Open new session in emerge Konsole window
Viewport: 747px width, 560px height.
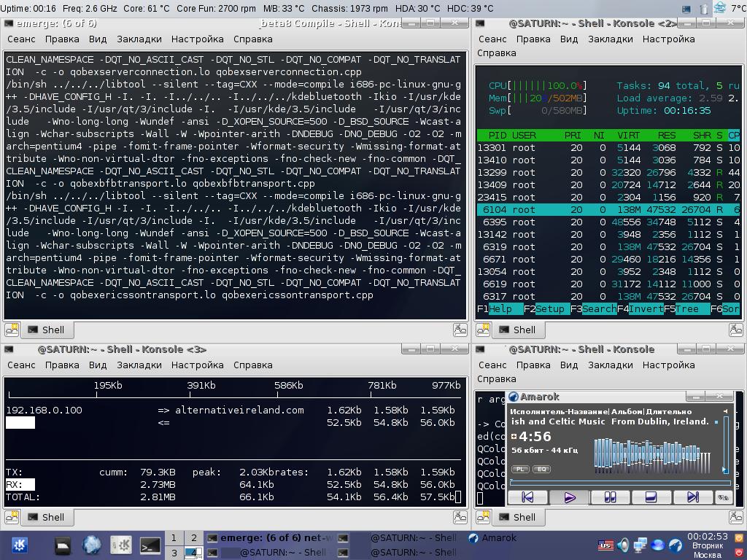coord(12,330)
